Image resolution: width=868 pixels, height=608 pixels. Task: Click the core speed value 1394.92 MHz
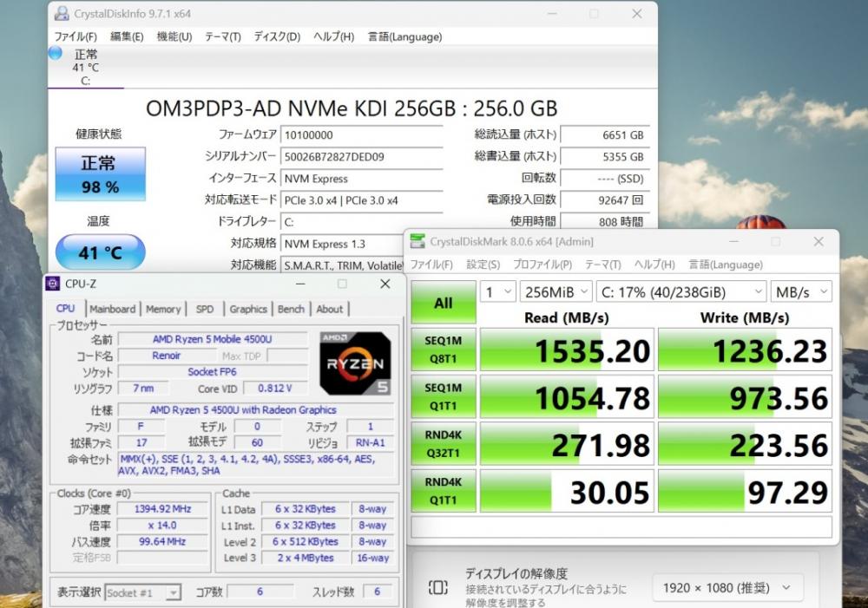pyautogui.click(x=163, y=509)
